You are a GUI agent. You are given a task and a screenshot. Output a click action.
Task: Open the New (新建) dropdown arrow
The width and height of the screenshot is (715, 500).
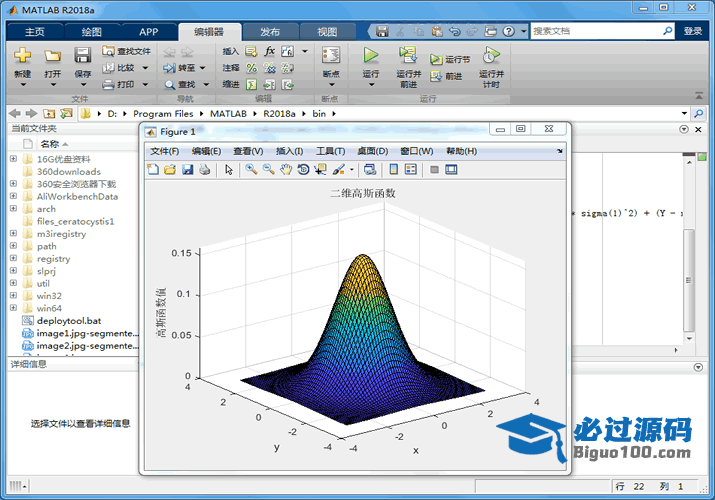[x=23, y=84]
